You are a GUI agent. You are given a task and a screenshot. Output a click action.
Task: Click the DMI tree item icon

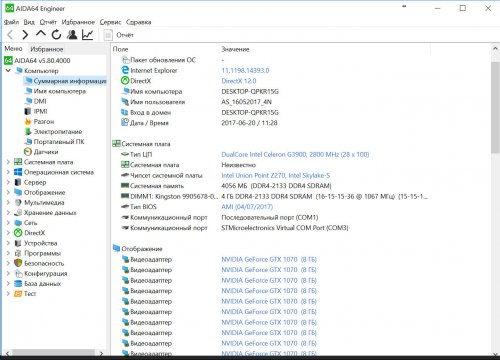28,101
